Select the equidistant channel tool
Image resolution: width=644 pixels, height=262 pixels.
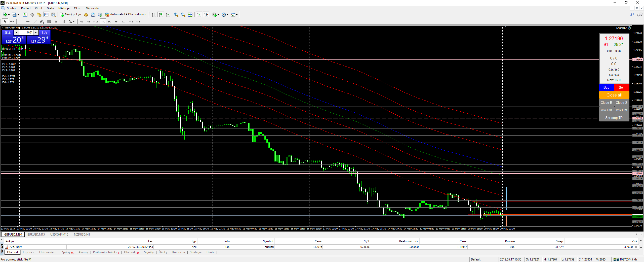click(42, 22)
